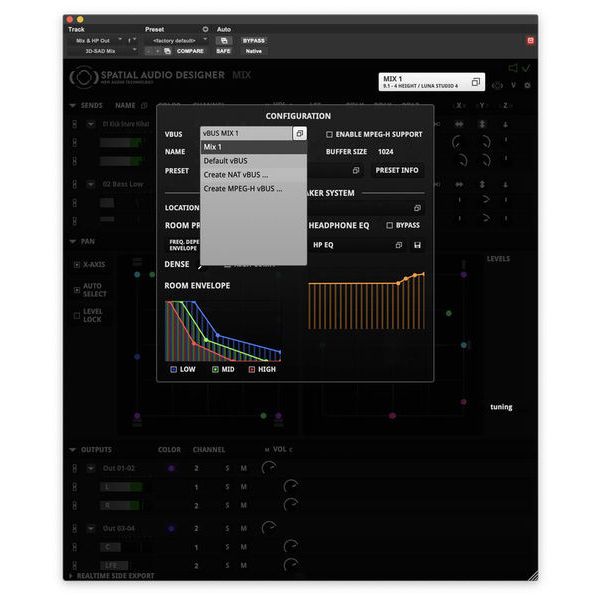600x600 pixels.
Task: Click the speaker icon in header
Action: point(513,68)
